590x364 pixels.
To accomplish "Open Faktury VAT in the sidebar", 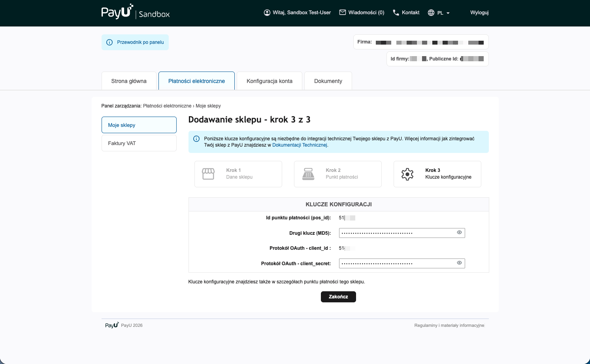I will click(x=139, y=143).
